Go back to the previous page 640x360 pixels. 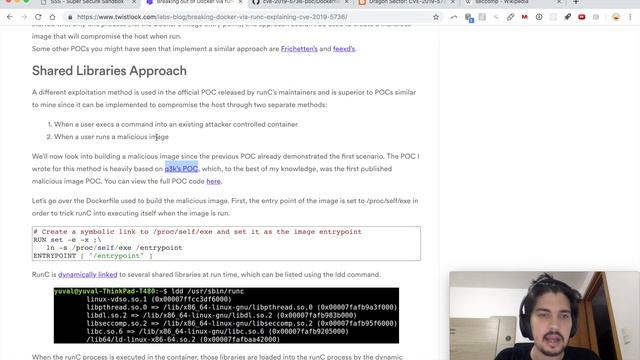click(x=10, y=17)
